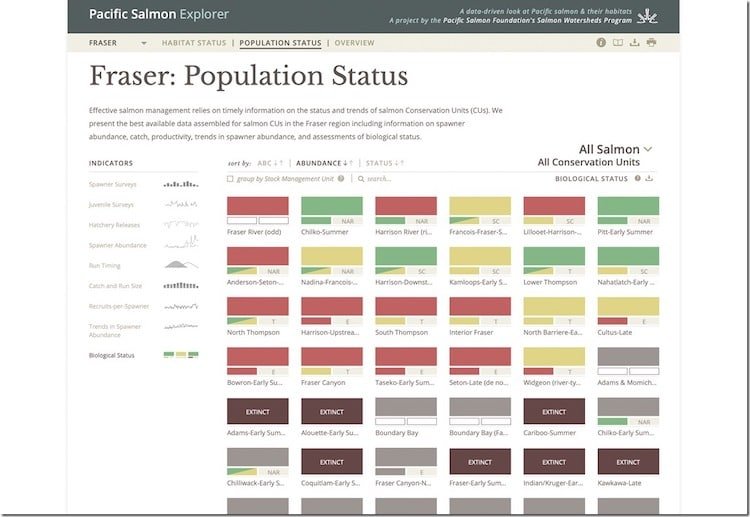The width and height of the screenshot is (750, 517).
Task: Select Biological Status indicator color icon
Action: tap(181, 355)
